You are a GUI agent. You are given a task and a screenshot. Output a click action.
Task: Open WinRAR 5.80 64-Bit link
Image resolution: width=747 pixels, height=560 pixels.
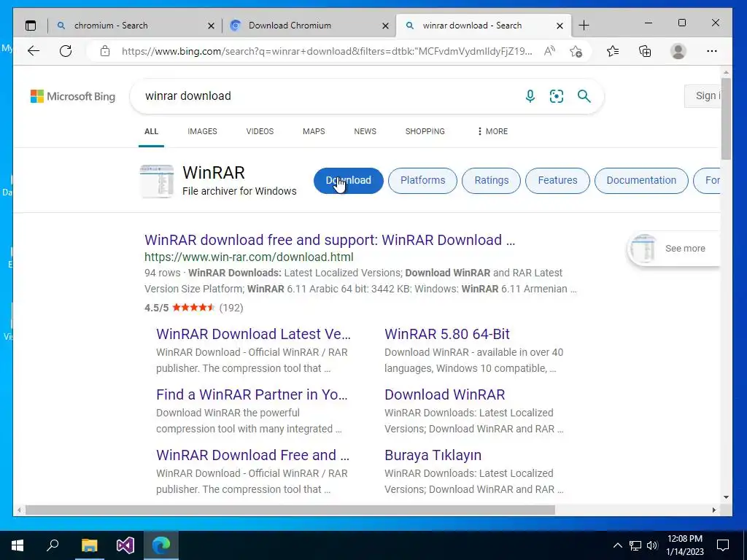click(447, 334)
